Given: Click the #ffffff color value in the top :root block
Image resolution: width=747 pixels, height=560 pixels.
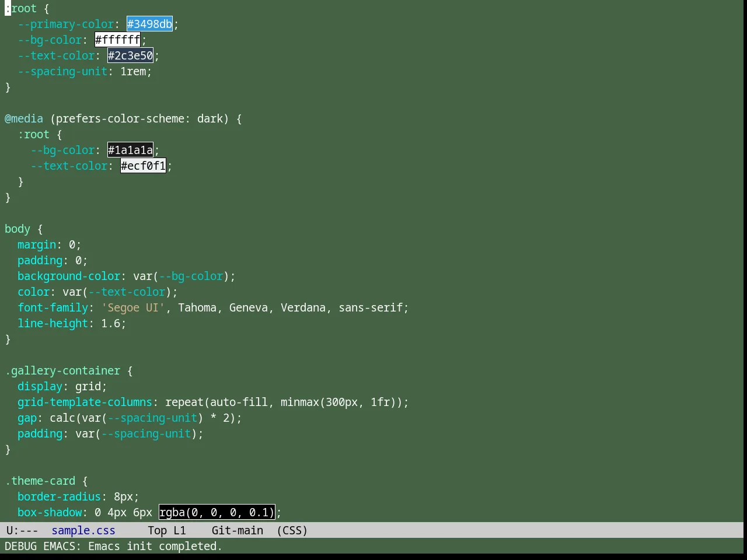Looking at the screenshot, I should pyautogui.click(x=117, y=40).
